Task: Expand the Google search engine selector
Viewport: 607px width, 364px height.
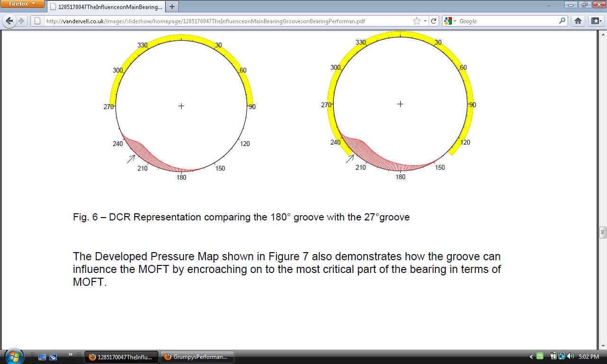Action: [450, 21]
